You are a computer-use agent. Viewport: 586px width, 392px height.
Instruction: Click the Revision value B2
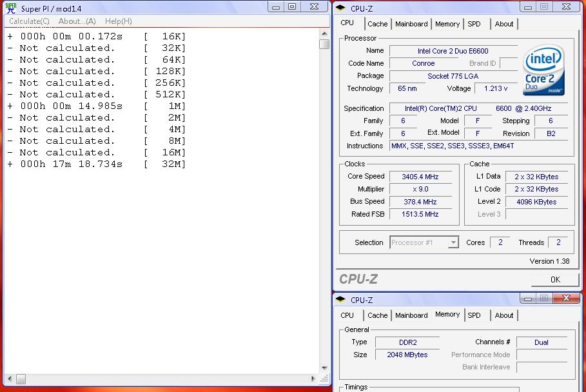coord(551,133)
